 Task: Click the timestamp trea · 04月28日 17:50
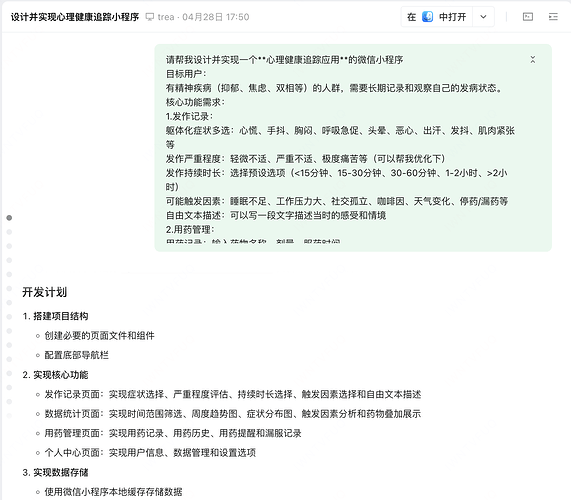(x=203, y=17)
